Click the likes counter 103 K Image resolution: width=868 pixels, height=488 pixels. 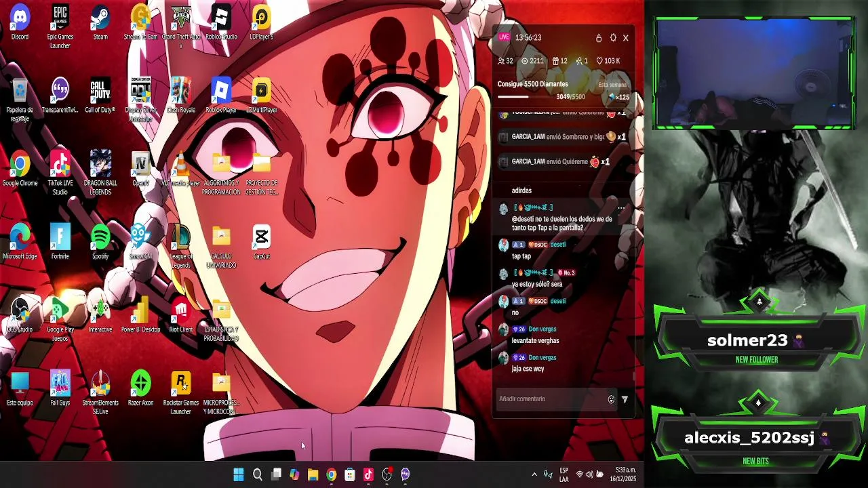click(x=608, y=61)
